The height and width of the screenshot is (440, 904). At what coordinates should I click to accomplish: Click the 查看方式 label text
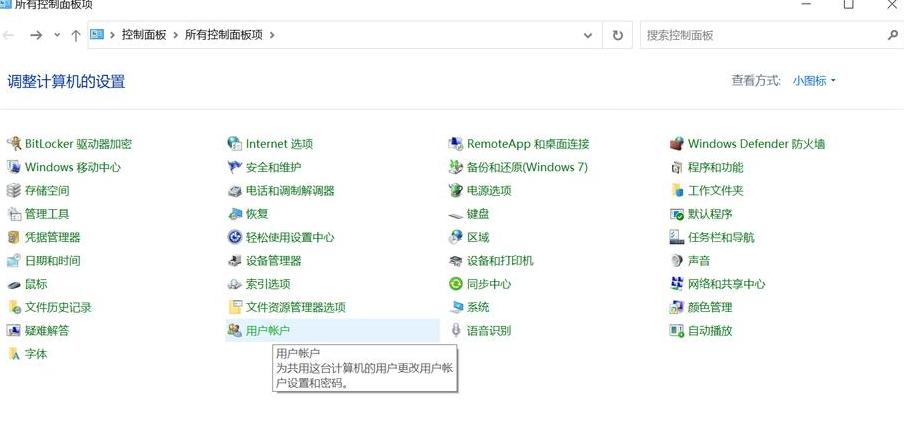click(756, 81)
